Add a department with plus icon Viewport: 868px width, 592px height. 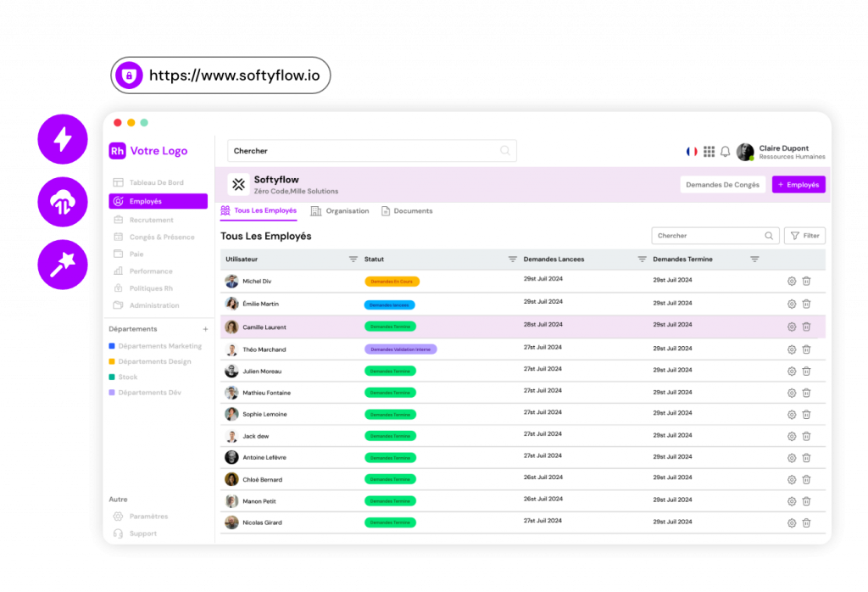pos(205,329)
